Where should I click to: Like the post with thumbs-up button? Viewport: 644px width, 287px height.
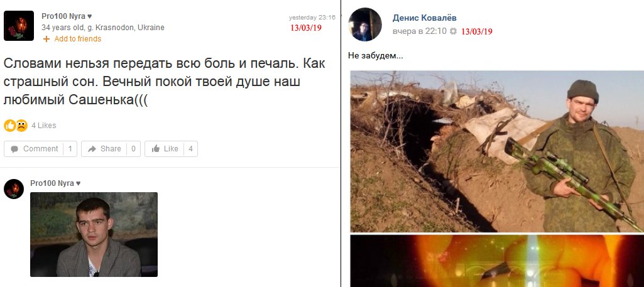(171, 149)
